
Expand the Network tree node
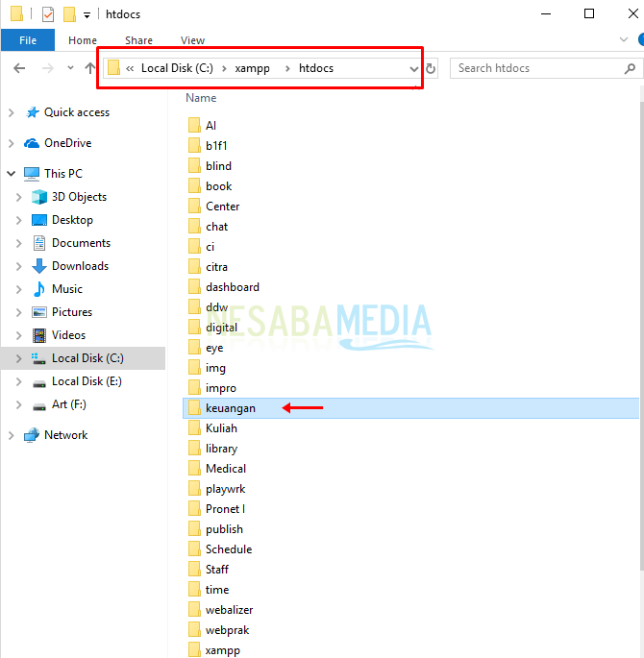pos(12,435)
